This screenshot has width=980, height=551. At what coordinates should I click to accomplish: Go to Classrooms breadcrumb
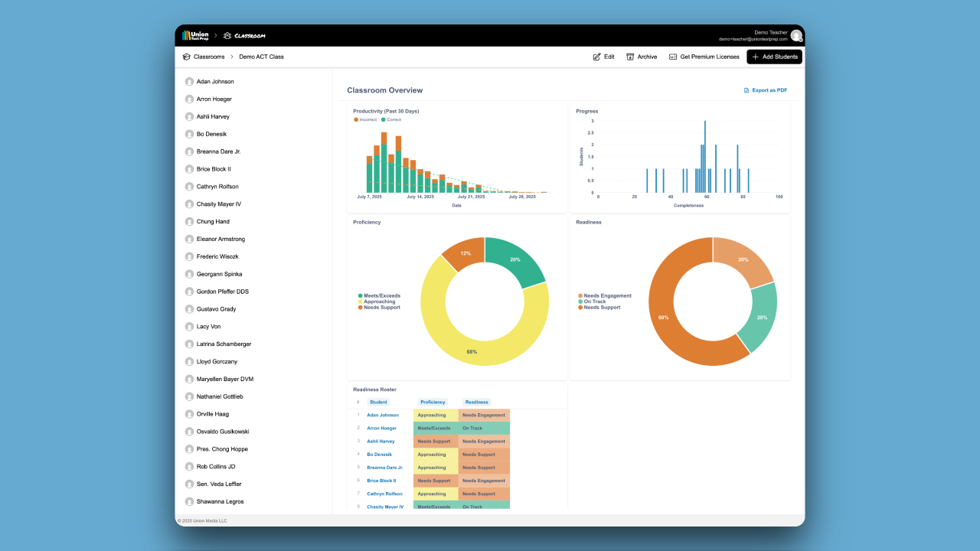tap(209, 57)
